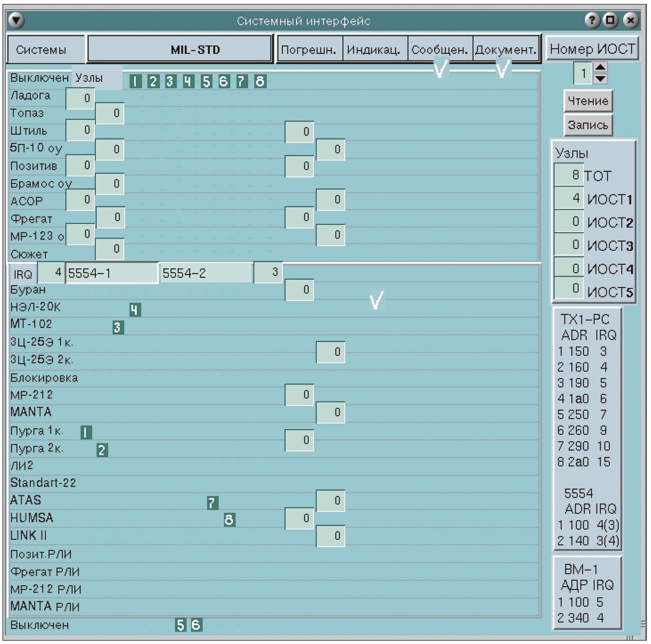651x644 pixels.
Task: Click the IRQ label in the 5554 row
Action: pyautogui.click(x=23, y=274)
